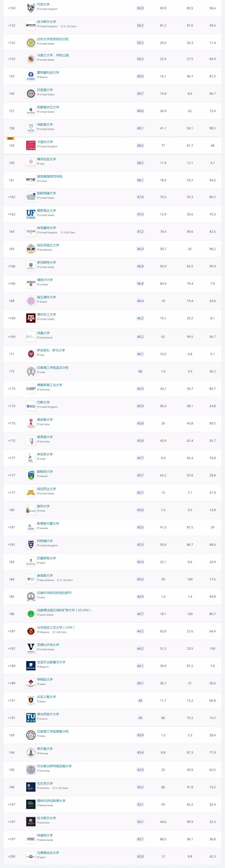Open the 国立清华大学 university link
Viewport: 225px width, 868px height.
pyautogui.click(x=46, y=297)
